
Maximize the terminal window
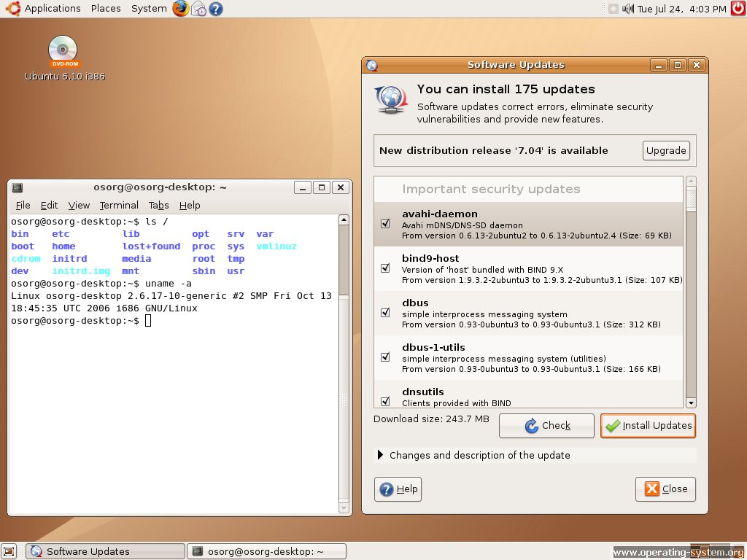click(322, 187)
